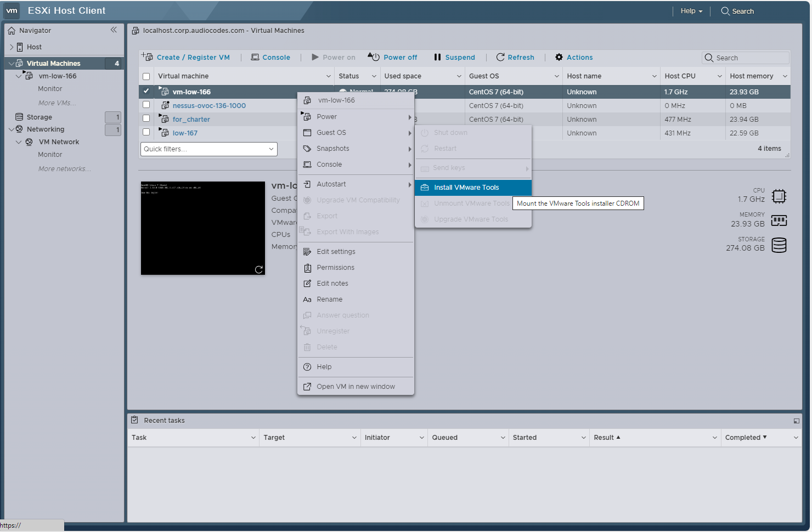812x532 pixels.
Task: Click the Suspend pause icon
Action: [437, 57]
